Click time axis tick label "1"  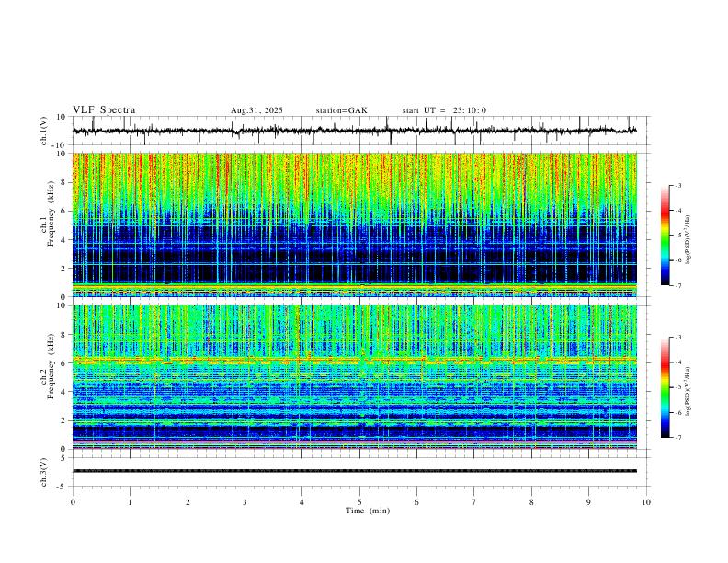130,502
